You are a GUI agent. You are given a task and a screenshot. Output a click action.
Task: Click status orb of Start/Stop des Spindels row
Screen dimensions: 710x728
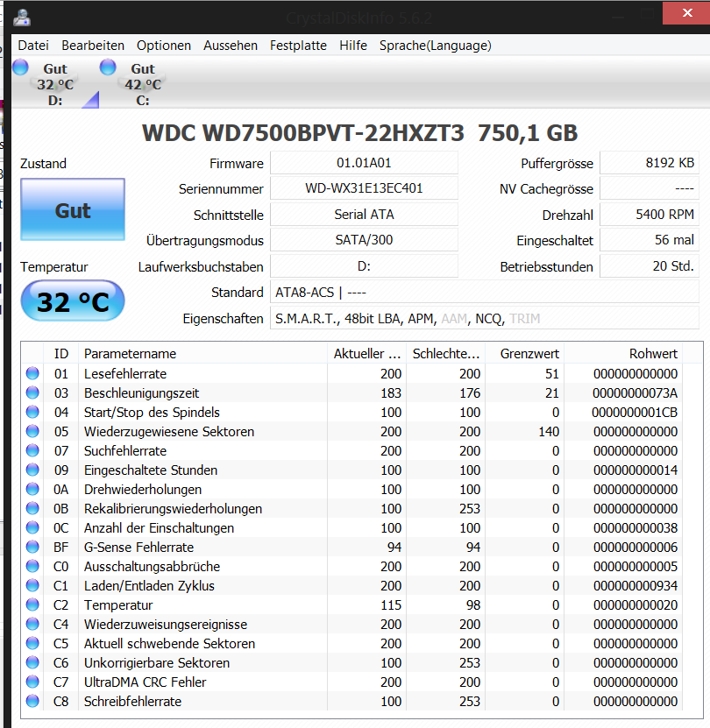click(x=32, y=412)
